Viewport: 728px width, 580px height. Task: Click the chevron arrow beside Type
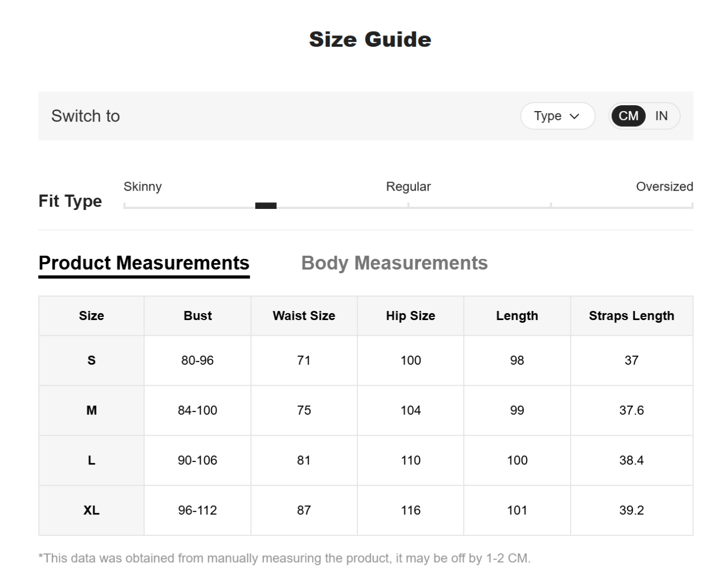click(x=574, y=117)
